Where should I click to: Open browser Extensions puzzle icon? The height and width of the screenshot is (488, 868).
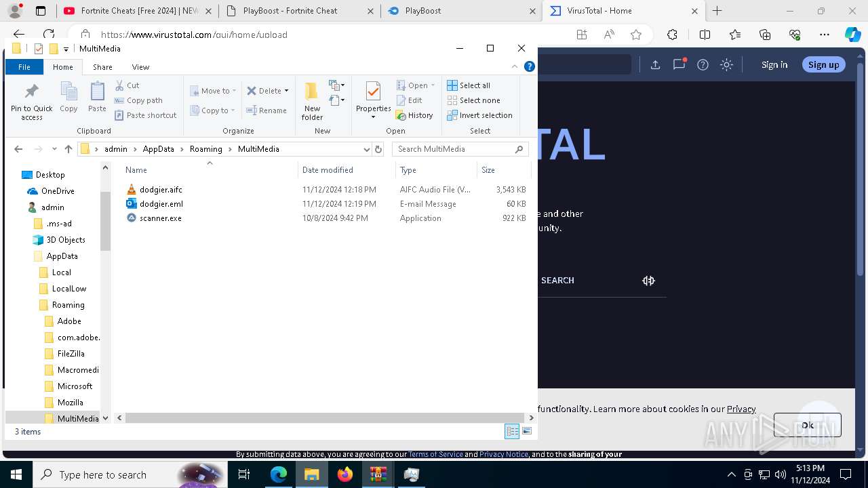[672, 35]
